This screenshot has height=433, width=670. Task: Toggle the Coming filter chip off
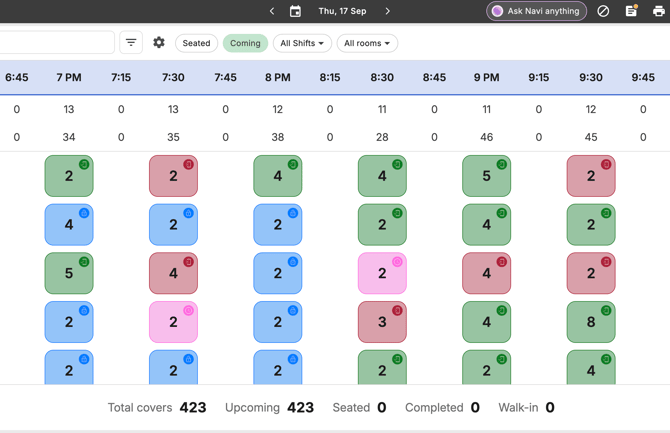coord(245,43)
